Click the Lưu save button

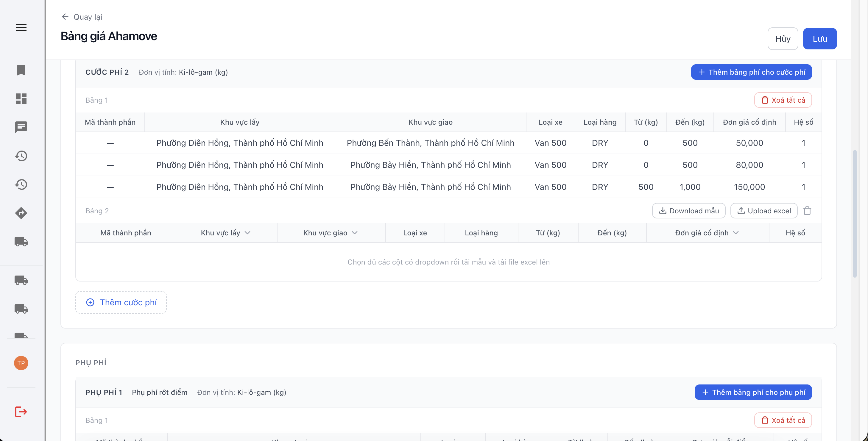(x=819, y=39)
